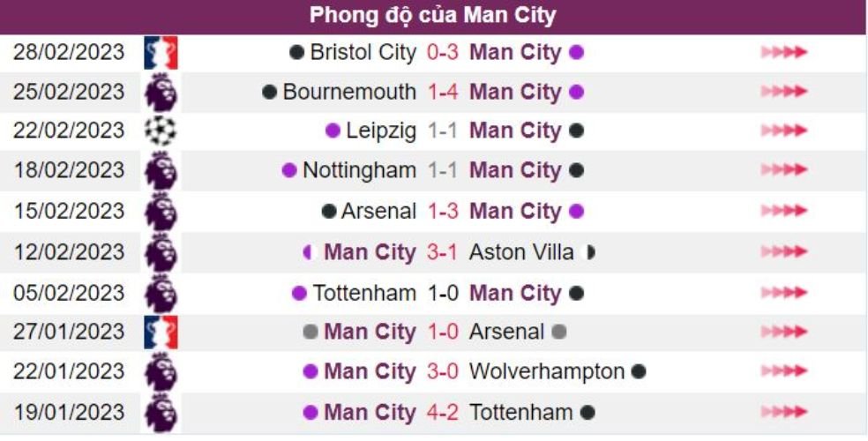Click Premier League icon on 19/01/2023 row
The height and width of the screenshot is (441, 868).
pyautogui.click(x=161, y=412)
